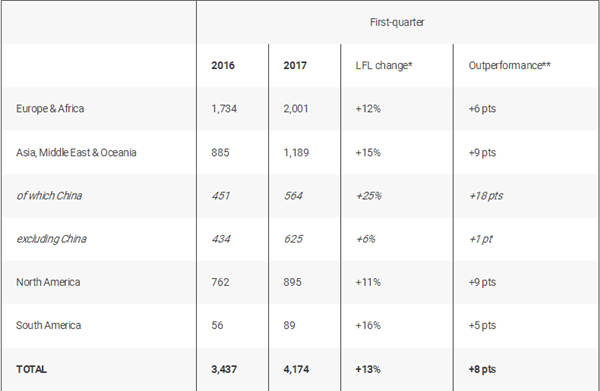Select the 2016 column header
The width and height of the screenshot is (600, 391).
[x=223, y=65]
